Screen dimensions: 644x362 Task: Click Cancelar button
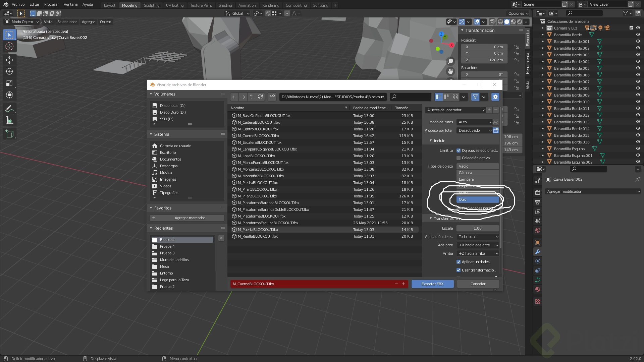click(478, 284)
